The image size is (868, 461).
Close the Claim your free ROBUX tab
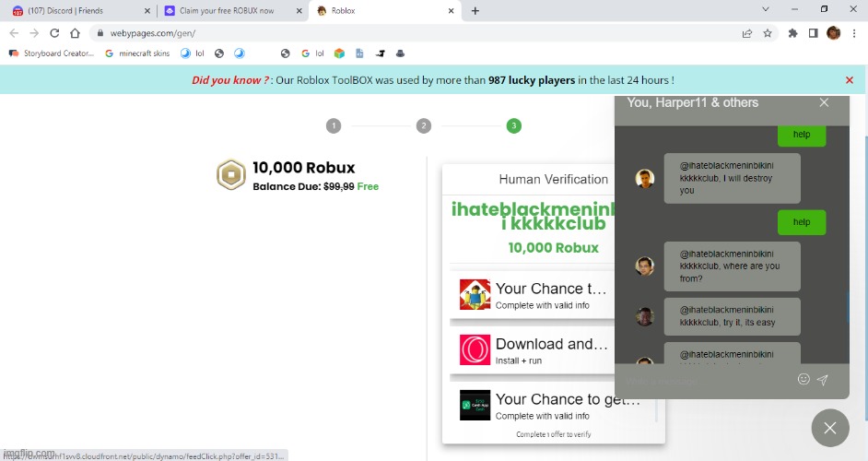pos(299,10)
